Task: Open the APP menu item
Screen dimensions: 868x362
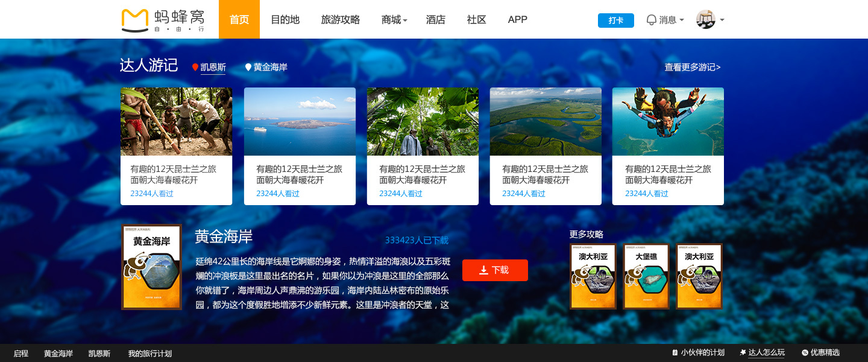Action: tap(518, 19)
